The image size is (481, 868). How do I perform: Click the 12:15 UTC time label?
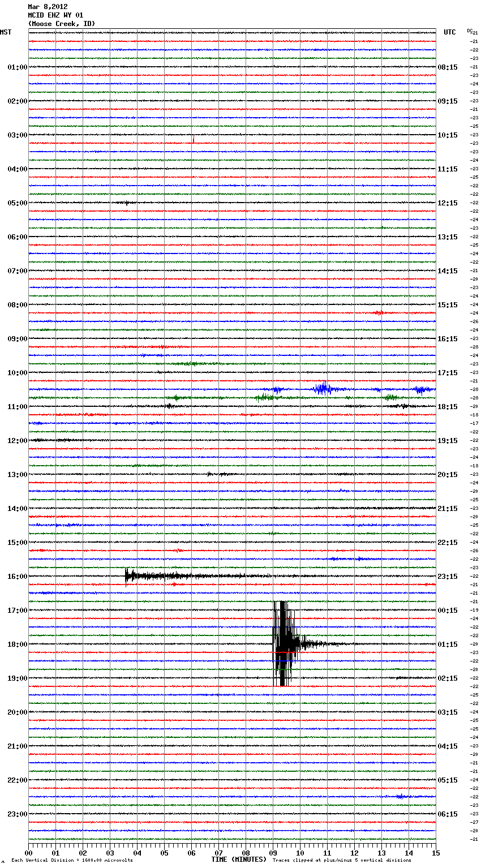tap(448, 203)
